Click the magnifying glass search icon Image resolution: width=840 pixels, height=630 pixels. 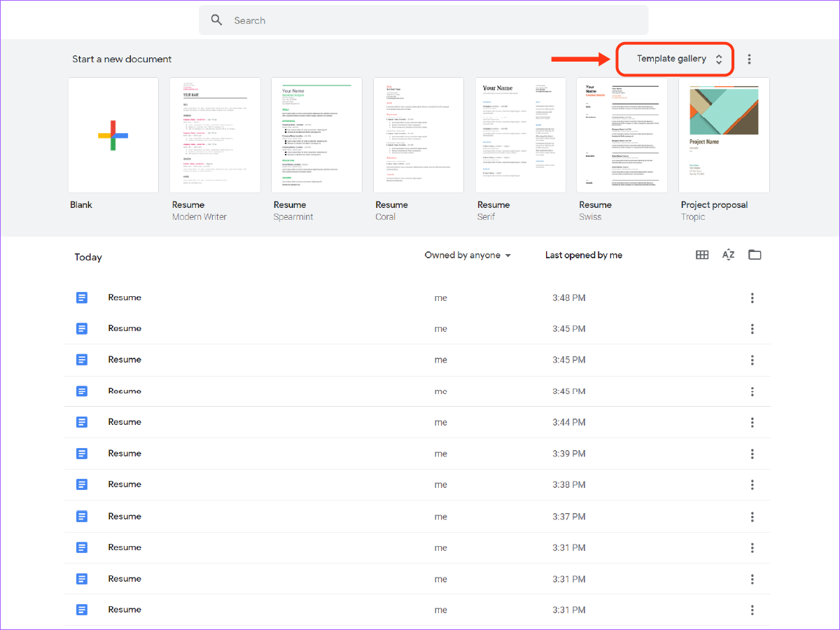[x=217, y=20]
